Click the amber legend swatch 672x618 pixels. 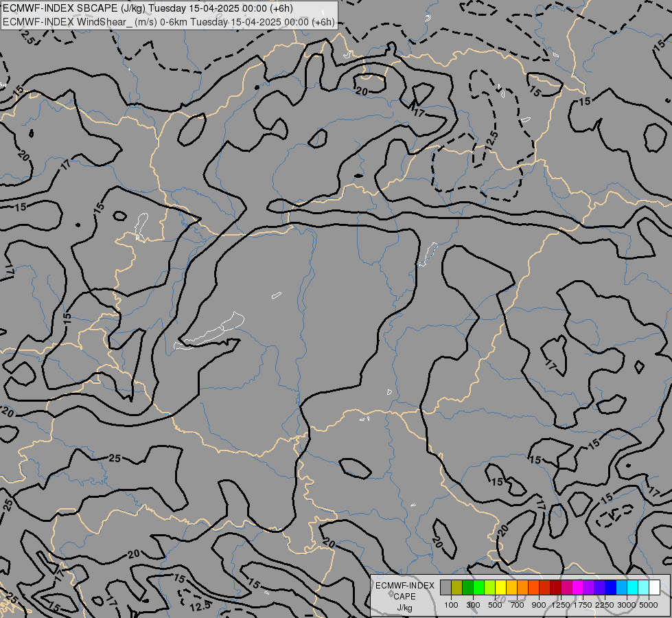click(x=511, y=587)
